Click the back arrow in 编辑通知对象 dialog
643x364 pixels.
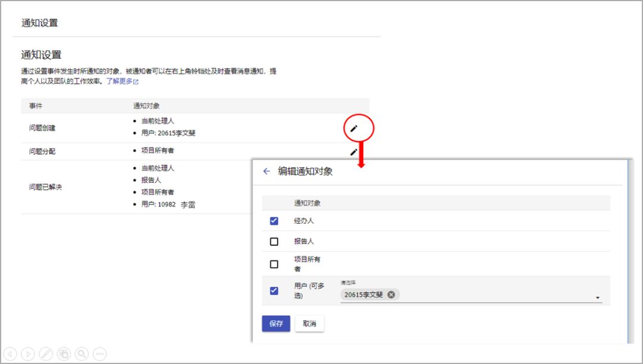coord(266,171)
